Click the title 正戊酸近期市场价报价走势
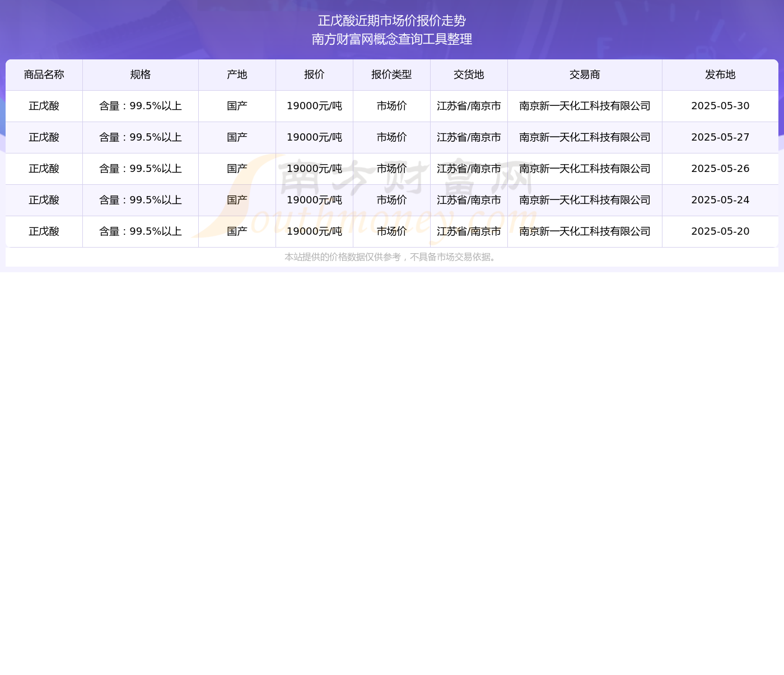The height and width of the screenshot is (675, 784). tap(392, 21)
